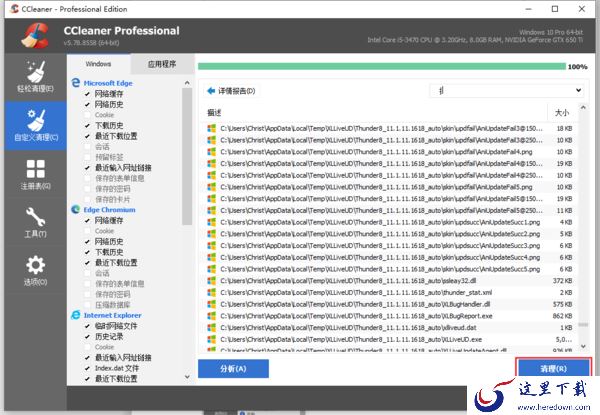
Task: Click the file icon of XLLiveUD.exe row
Action: coord(212,339)
